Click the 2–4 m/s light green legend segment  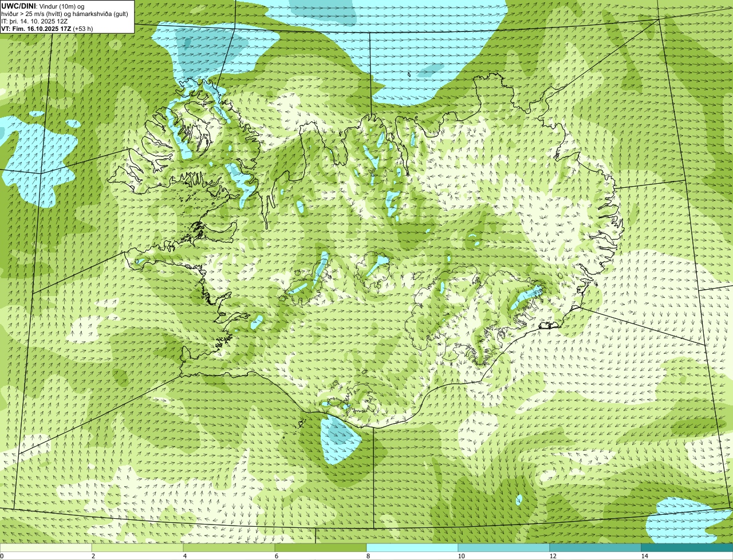(x=137, y=547)
